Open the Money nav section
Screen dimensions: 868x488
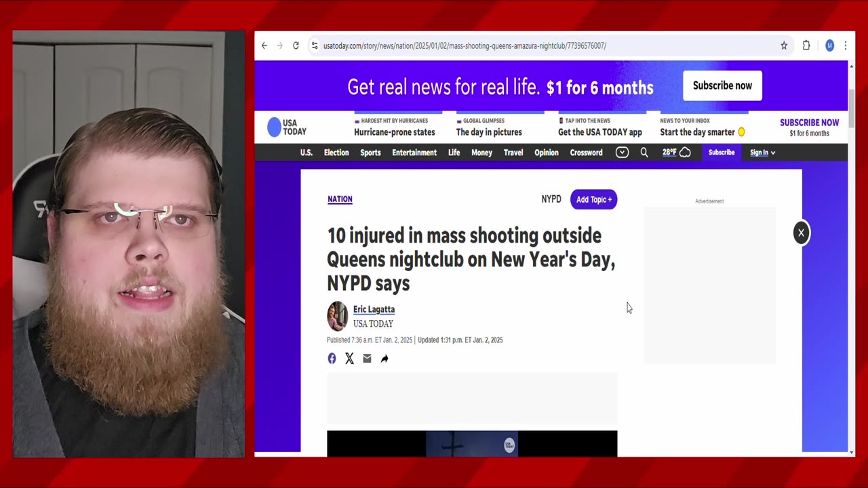[x=481, y=152]
